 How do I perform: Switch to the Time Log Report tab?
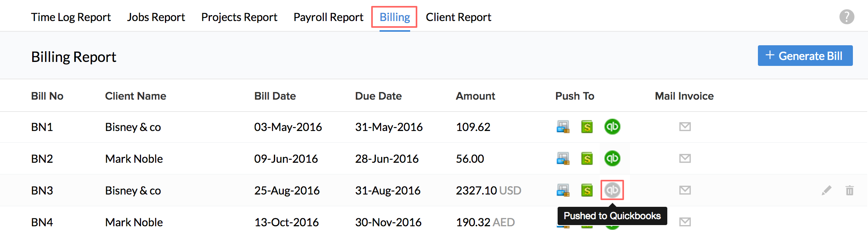(71, 17)
